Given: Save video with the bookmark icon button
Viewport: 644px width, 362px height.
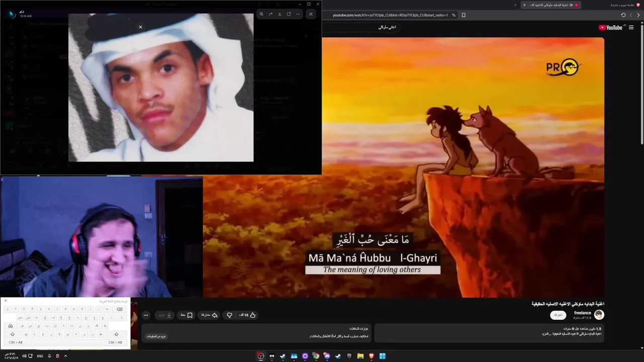Looking at the screenshot, I should 187,315.
